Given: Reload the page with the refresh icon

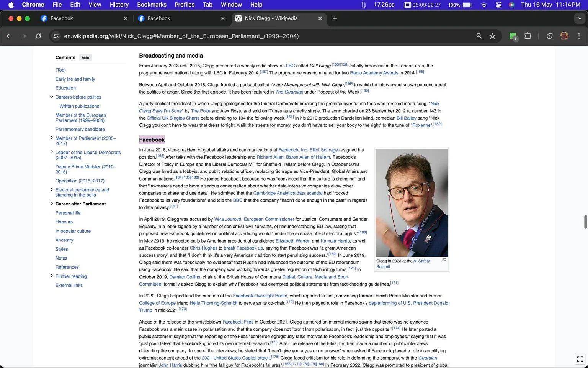Looking at the screenshot, I should (38, 36).
